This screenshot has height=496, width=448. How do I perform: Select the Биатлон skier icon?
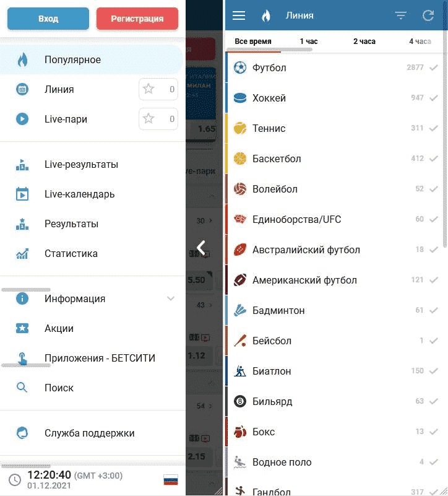pyautogui.click(x=240, y=371)
